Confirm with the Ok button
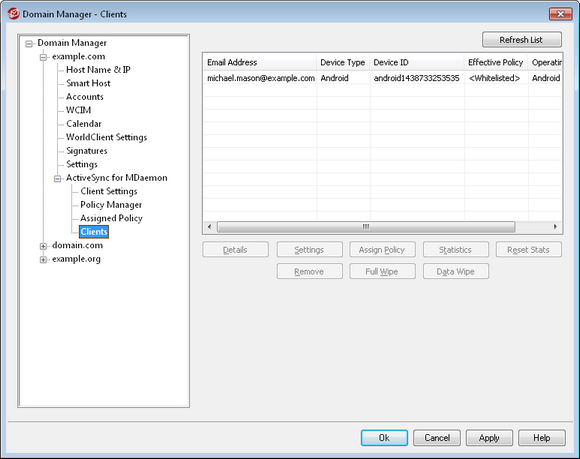Image resolution: width=580 pixels, height=459 pixels. tap(384, 438)
